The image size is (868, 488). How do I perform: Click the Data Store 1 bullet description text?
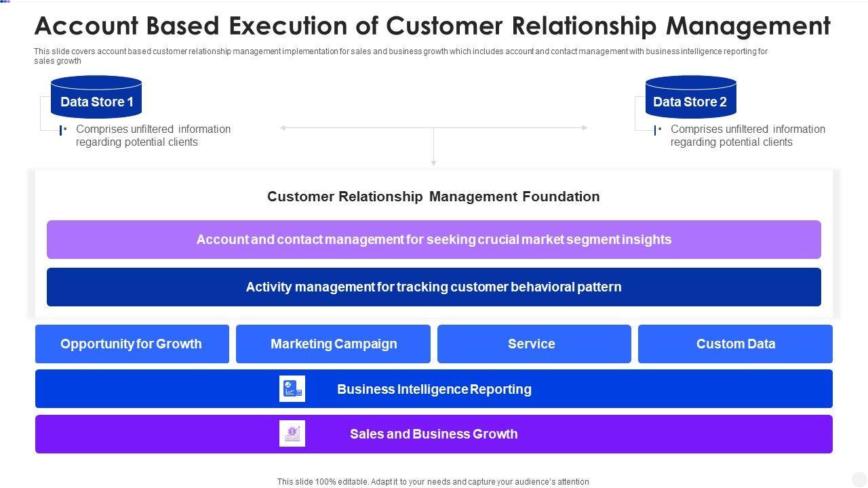[x=153, y=136]
